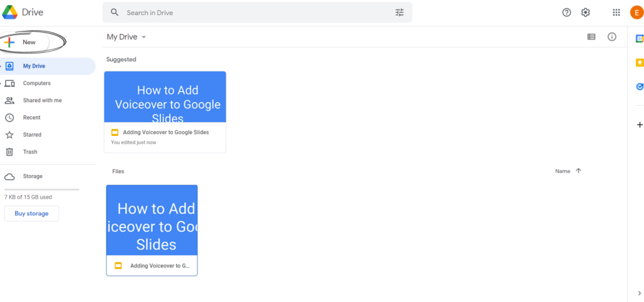Click the New button
Image resolution: width=644 pixels, height=302 pixels.
tap(25, 42)
